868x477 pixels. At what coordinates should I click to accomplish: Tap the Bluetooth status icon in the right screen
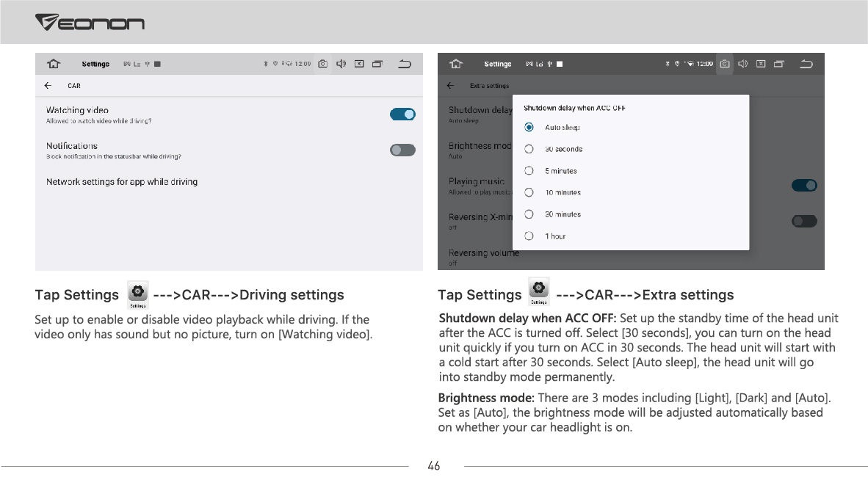668,64
